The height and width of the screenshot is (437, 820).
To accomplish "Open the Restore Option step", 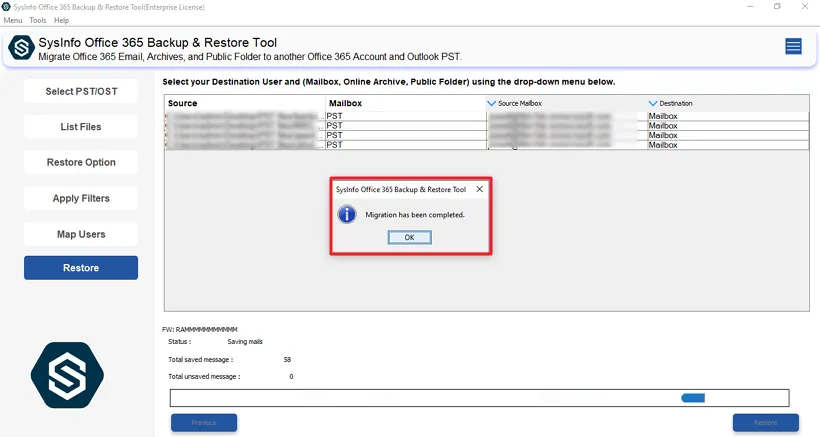I will pyautogui.click(x=81, y=163).
